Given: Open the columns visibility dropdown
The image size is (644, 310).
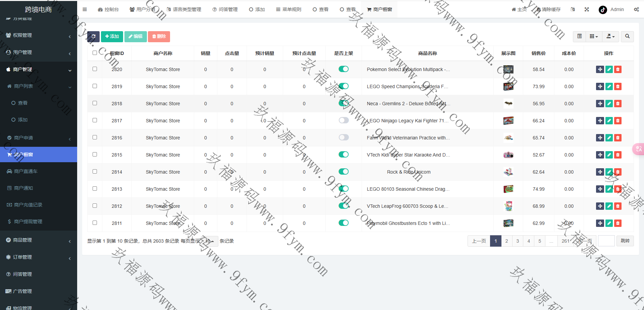Looking at the screenshot, I should (x=594, y=37).
